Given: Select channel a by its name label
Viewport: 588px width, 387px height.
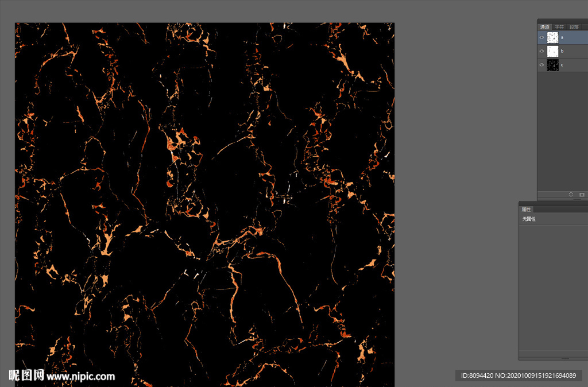Looking at the screenshot, I should click(x=562, y=37).
